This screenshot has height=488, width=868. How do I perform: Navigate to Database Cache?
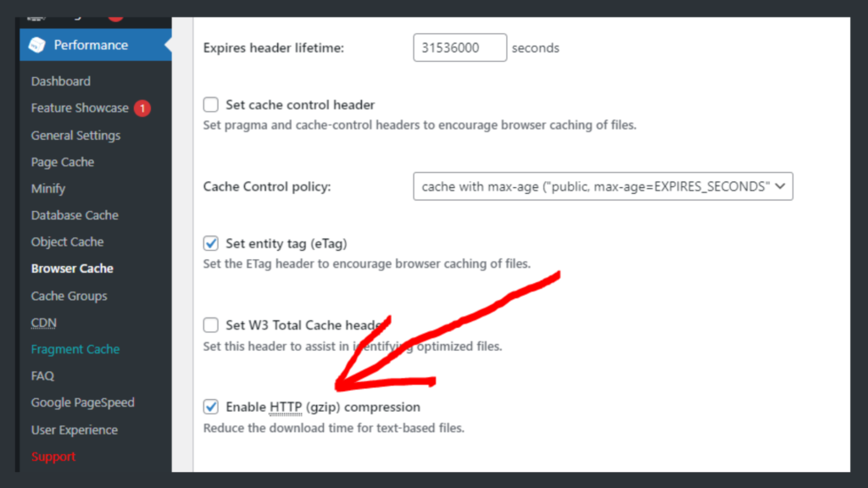tap(75, 215)
